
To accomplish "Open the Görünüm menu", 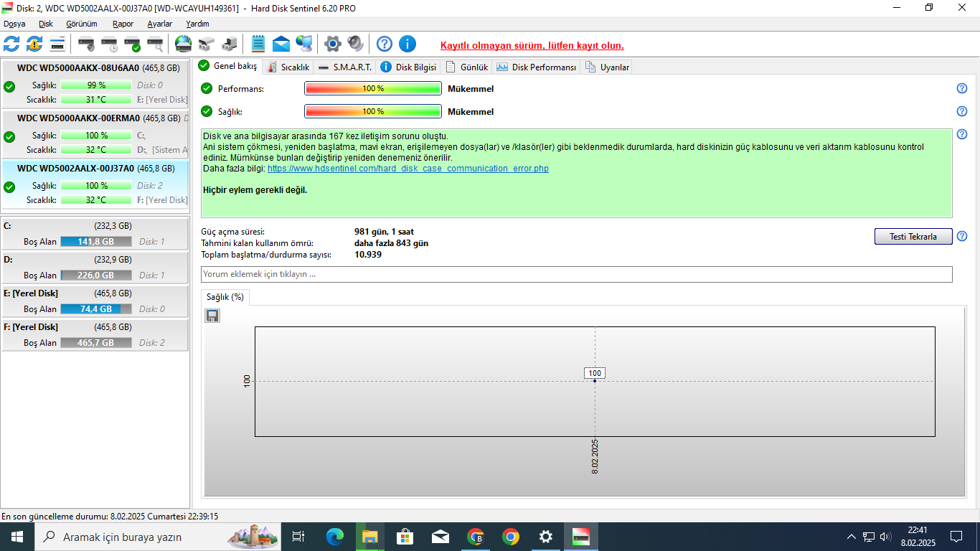I will coord(82,24).
